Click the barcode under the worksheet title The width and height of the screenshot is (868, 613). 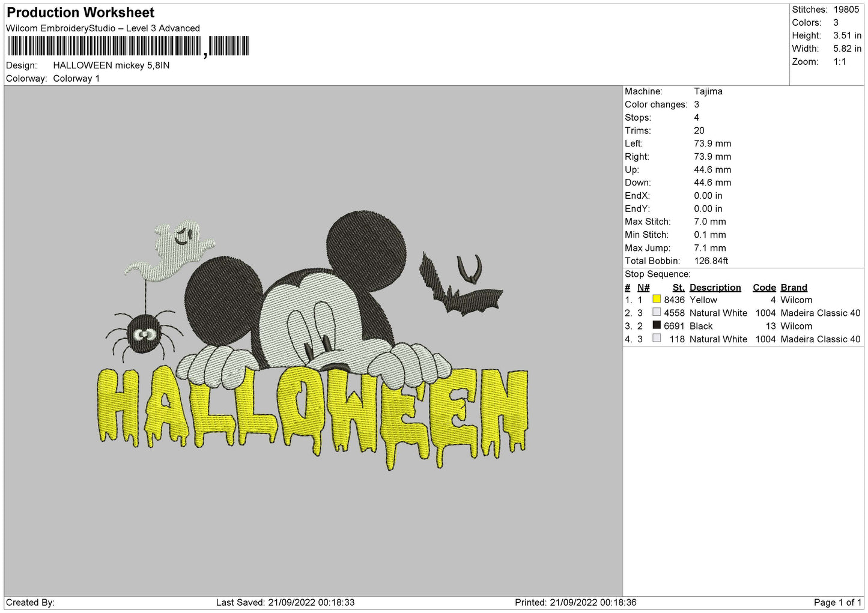pyautogui.click(x=128, y=46)
